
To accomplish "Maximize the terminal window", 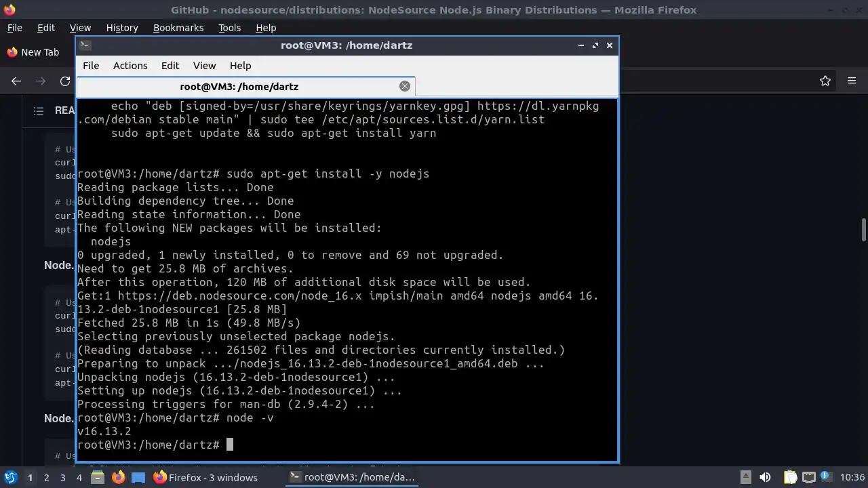I will coord(595,45).
